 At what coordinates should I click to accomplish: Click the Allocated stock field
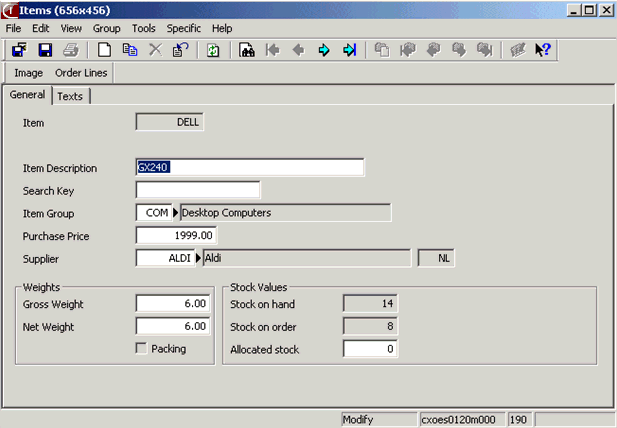(x=370, y=349)
